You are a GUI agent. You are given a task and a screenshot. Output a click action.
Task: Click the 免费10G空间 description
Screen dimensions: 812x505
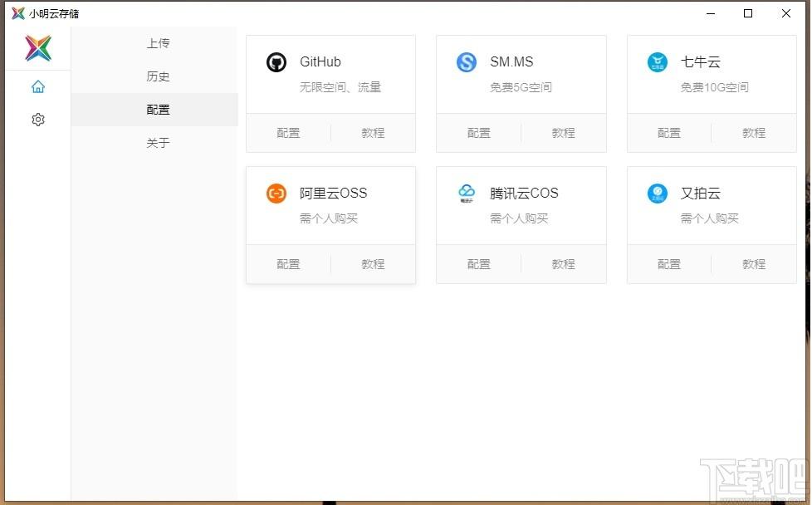pyautogui.click(x=715, y=87)
